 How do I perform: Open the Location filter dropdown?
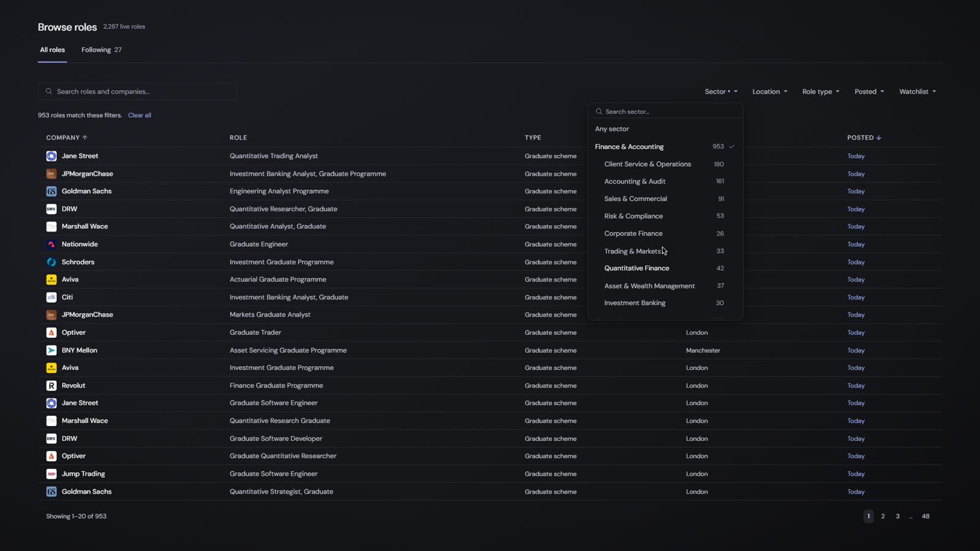pyautogui.click(x=770, y=92)
